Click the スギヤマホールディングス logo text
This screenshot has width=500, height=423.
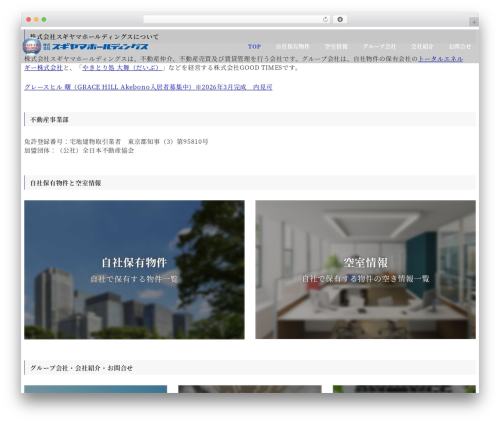[96, 47]
